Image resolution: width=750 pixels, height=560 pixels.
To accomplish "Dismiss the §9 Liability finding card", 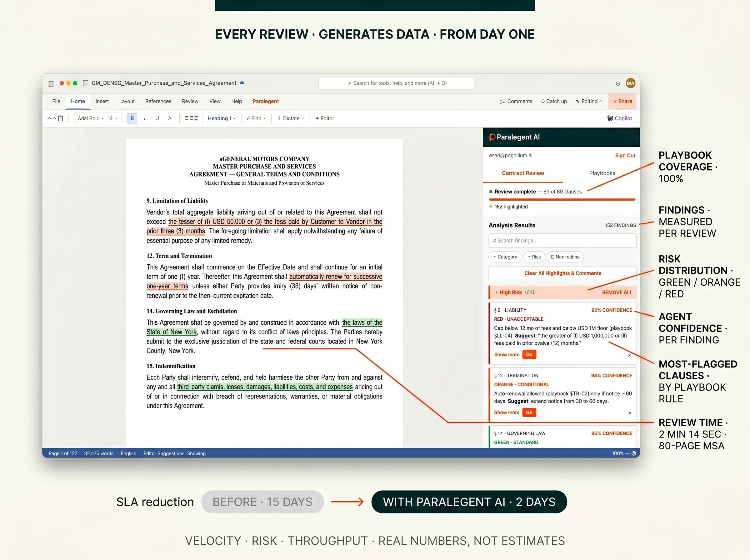I will coord(630,355).
